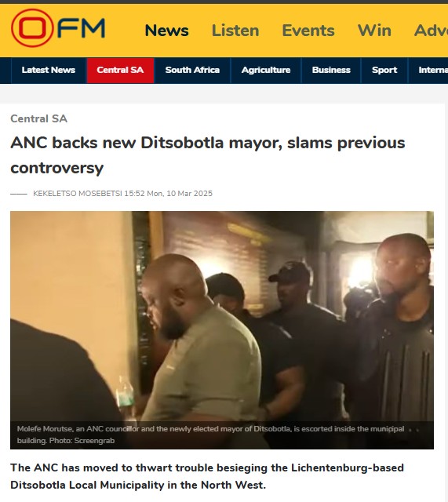Open the News main menu

coord(166,31)
